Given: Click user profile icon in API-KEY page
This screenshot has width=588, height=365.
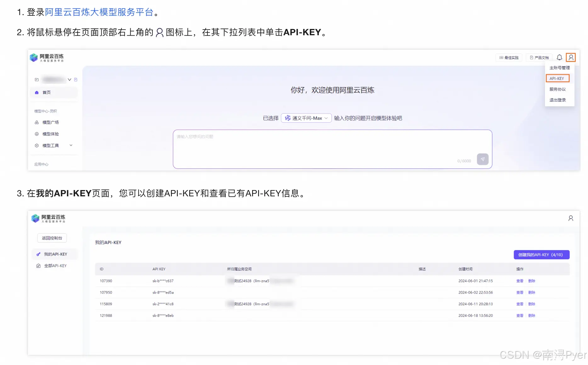Looking at the screenshot, I should [x=570, y=218].
